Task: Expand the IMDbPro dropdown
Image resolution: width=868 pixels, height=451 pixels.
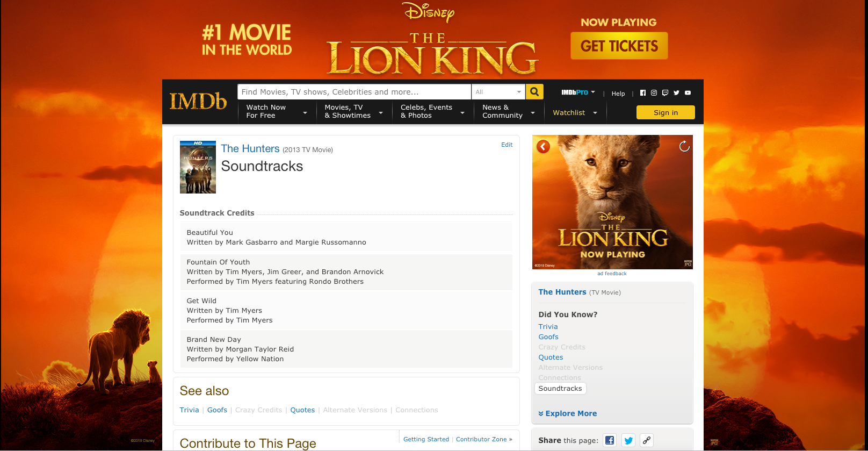Action: pos(578,92)
